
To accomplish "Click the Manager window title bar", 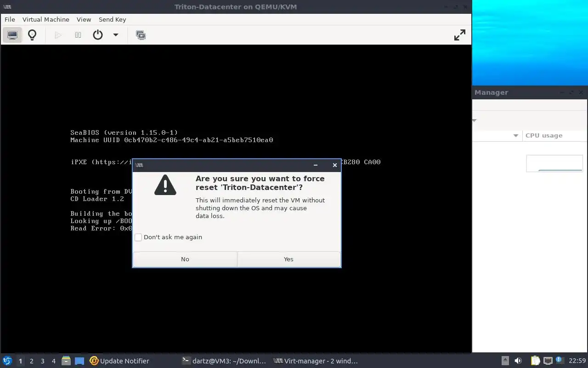I will tap(530, 92).
